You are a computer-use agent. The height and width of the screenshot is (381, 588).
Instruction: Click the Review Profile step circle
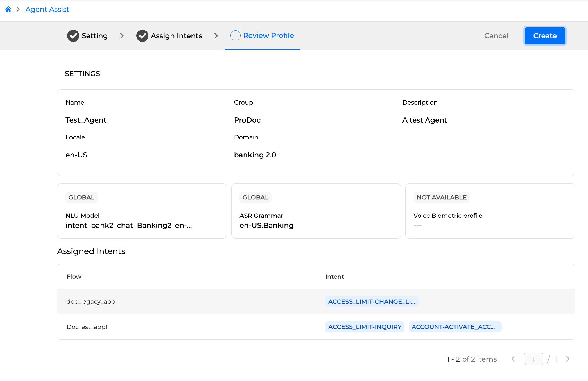click(235, 35)
